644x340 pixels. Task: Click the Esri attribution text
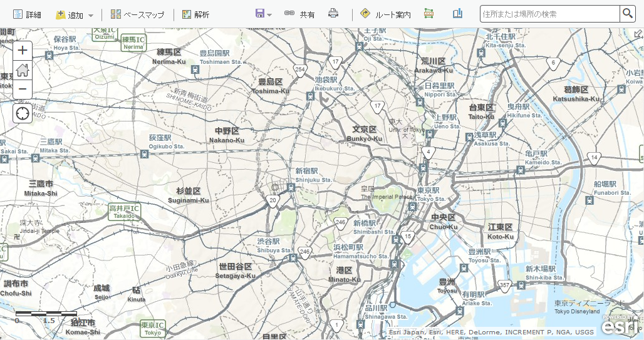pyautogui.click(x=491, y=332)
